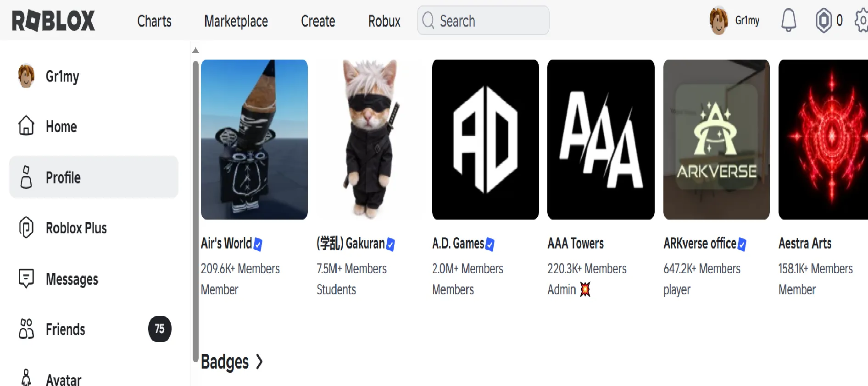Expand the Badges section chevron

tap(259, 362)
